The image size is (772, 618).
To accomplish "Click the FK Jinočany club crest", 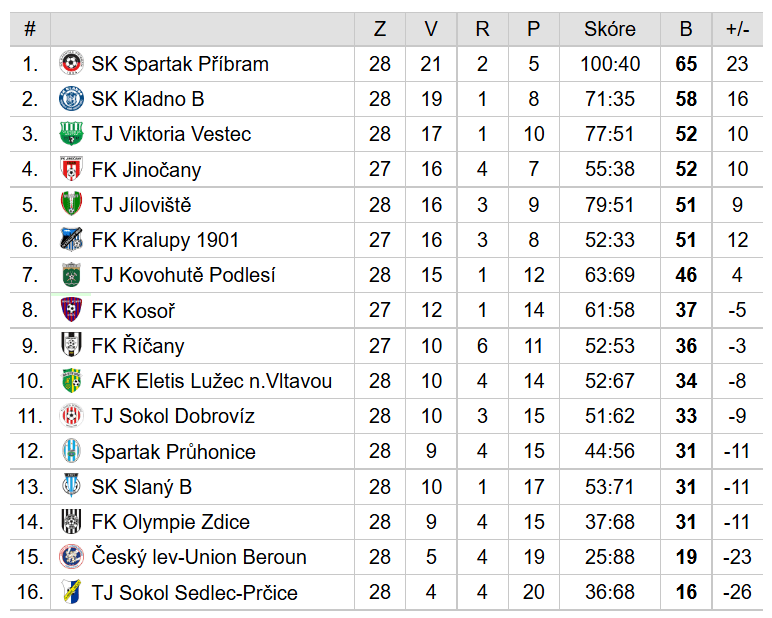I will [71, 169].
